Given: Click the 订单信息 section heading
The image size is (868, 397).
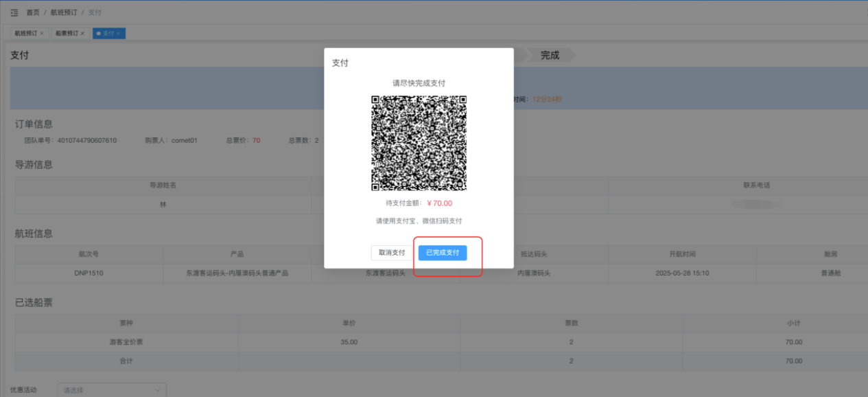Looking at the screenshot, I should click(x=34, y=124).
